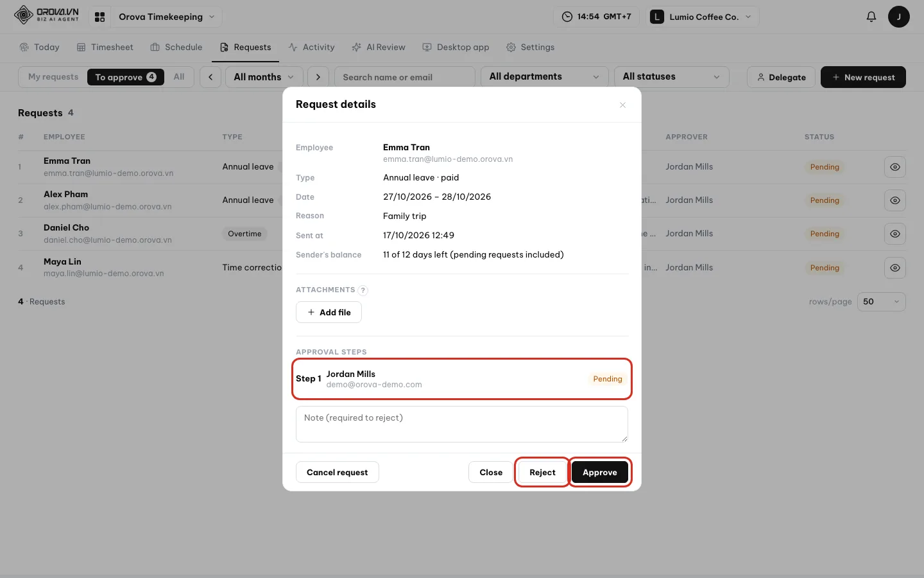This screenshot has width=924, height=578.
Task: Open the Lumio Coffee Co. workspace dropdown
Action: tap(703, 17)
